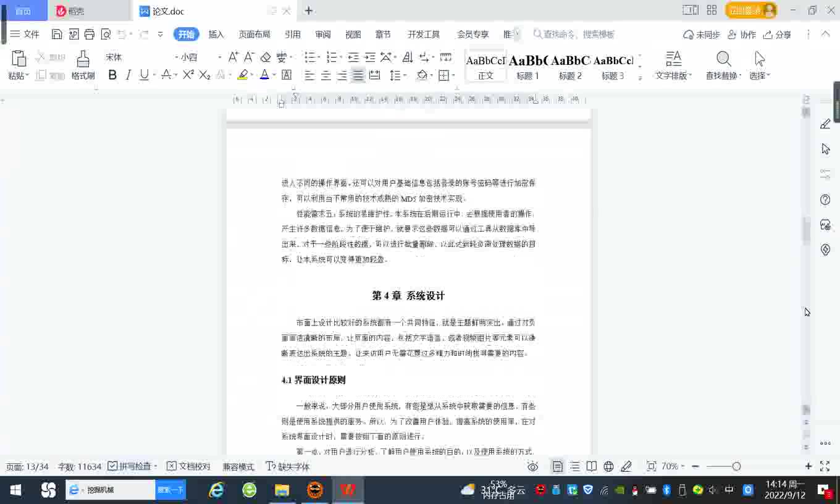Switch to the 视图 ribbon tab
840x504 pixels.
click(353, 35)
